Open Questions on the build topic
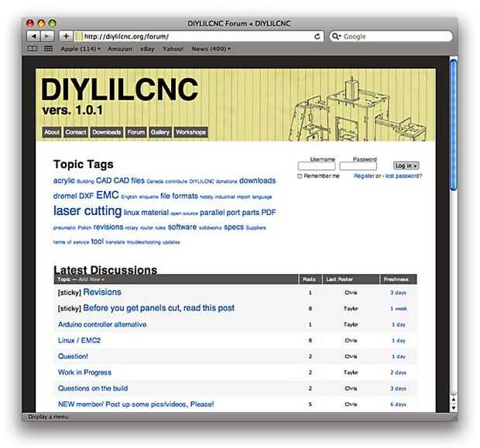 (x=93, y=388)
